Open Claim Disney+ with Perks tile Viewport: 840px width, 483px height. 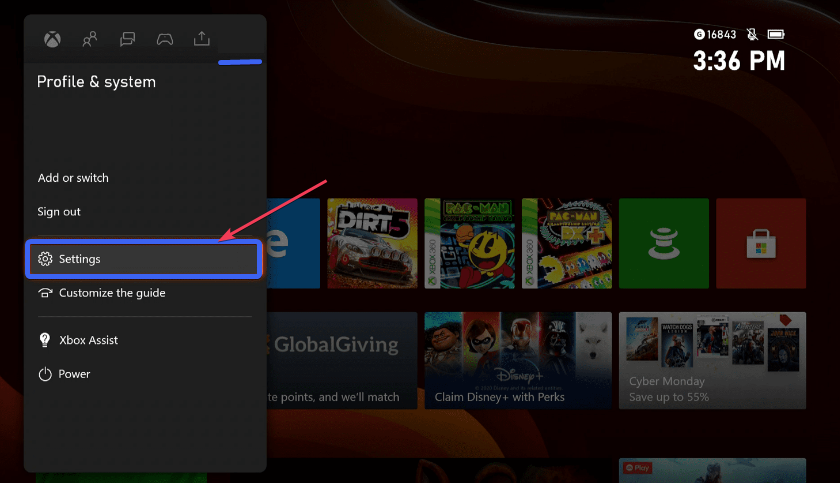518,361
